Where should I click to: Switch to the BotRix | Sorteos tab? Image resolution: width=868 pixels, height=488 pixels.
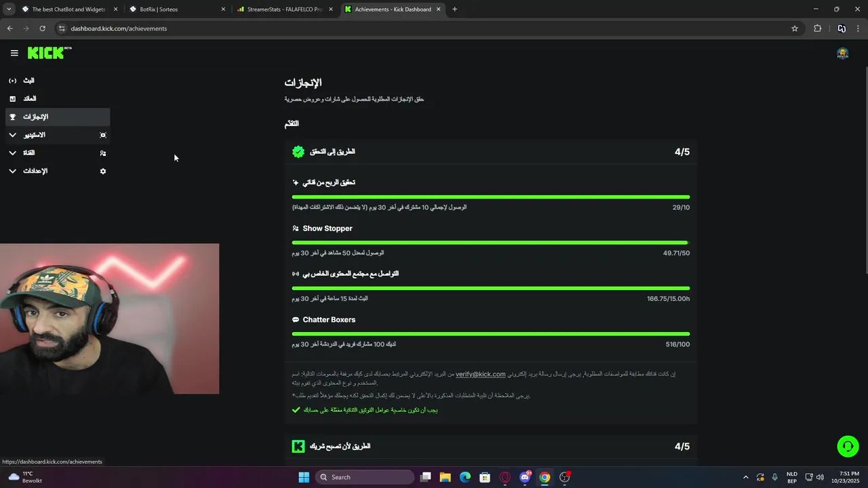point(176,9)
